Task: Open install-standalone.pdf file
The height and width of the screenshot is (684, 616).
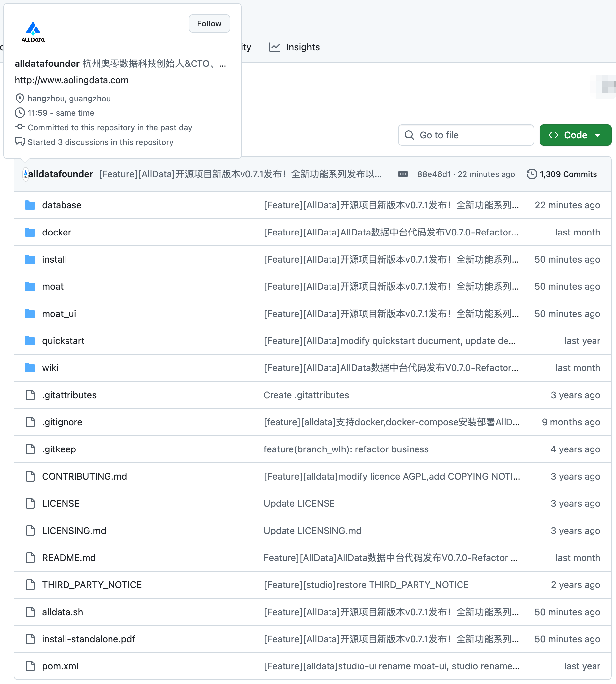Action: click(x=88, y=639)
